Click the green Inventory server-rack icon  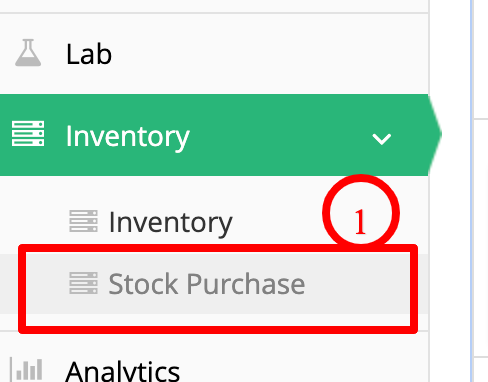[28, 134]
